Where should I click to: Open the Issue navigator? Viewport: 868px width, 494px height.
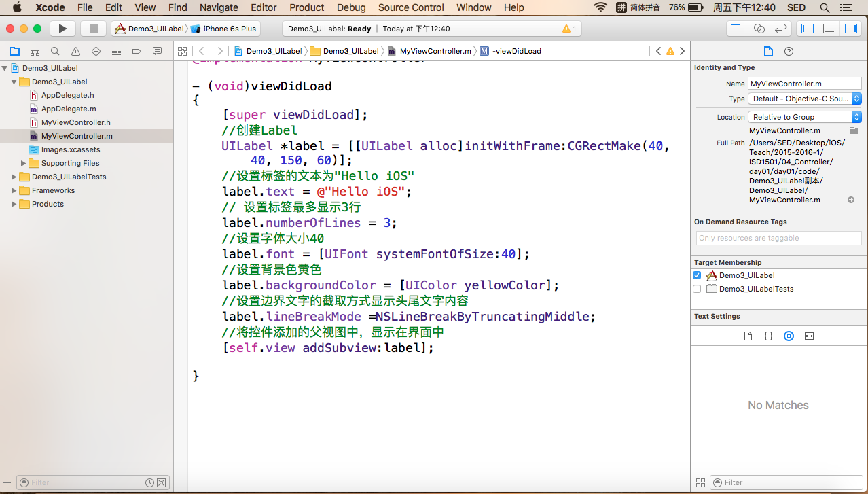(75, 51)
